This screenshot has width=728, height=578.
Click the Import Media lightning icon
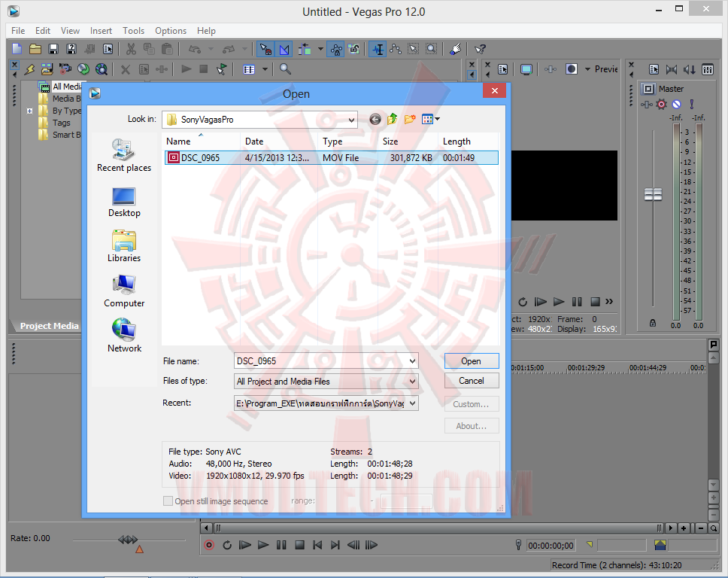pos(30,69)
